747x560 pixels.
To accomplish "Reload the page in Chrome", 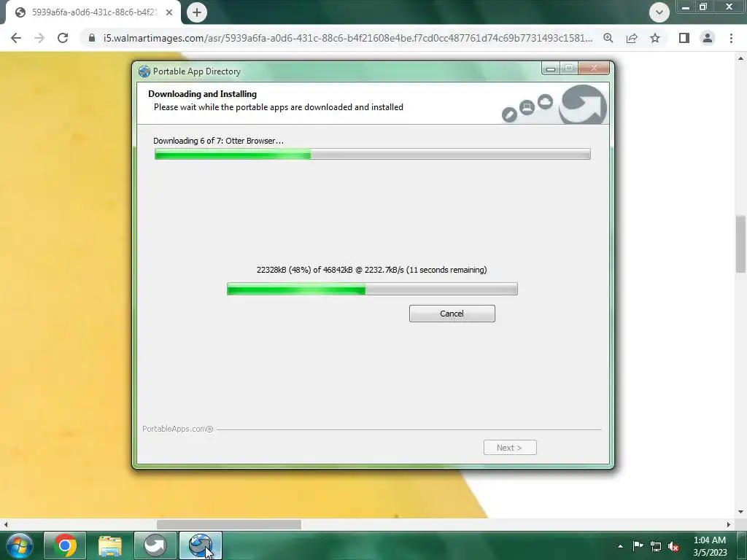I will click(63, 38).
